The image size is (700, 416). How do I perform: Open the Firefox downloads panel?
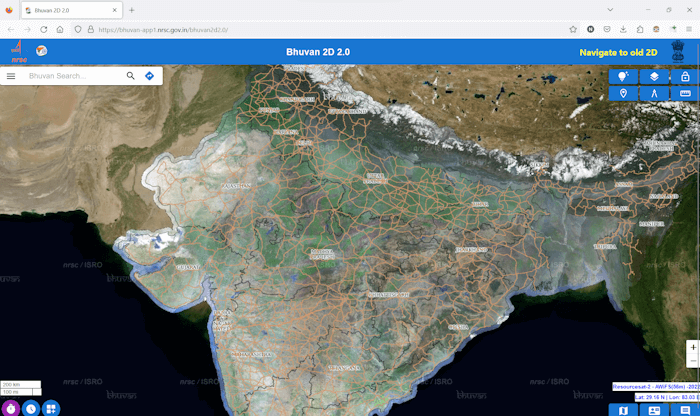[623, 29]
